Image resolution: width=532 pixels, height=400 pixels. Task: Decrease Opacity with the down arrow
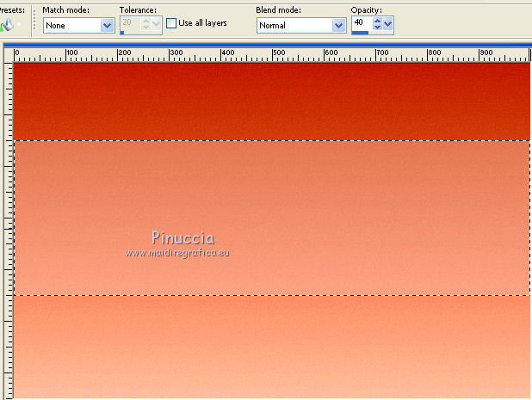(x=377, y=28)
